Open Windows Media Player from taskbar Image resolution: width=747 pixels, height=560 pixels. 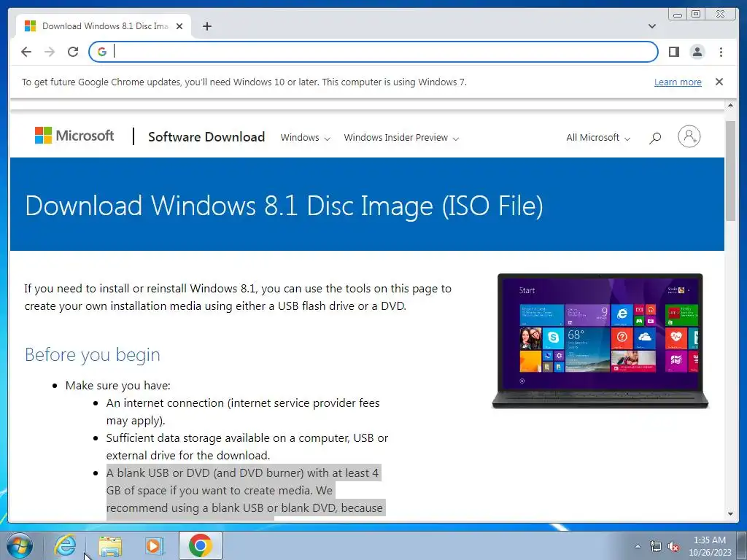pos(154,545)
